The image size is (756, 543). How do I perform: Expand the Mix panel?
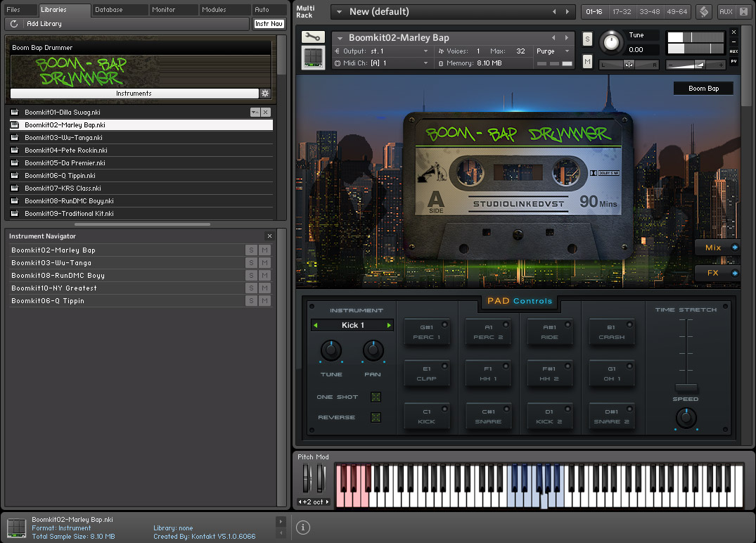click(719, 248)
